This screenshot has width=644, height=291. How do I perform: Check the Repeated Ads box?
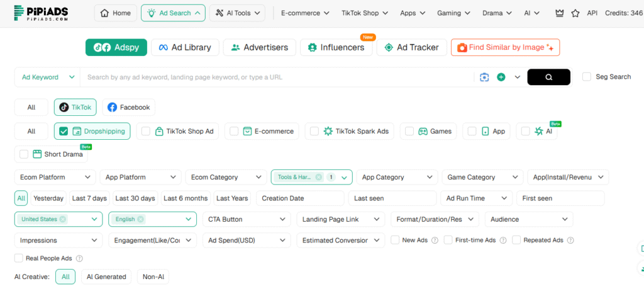coord(516,240)
